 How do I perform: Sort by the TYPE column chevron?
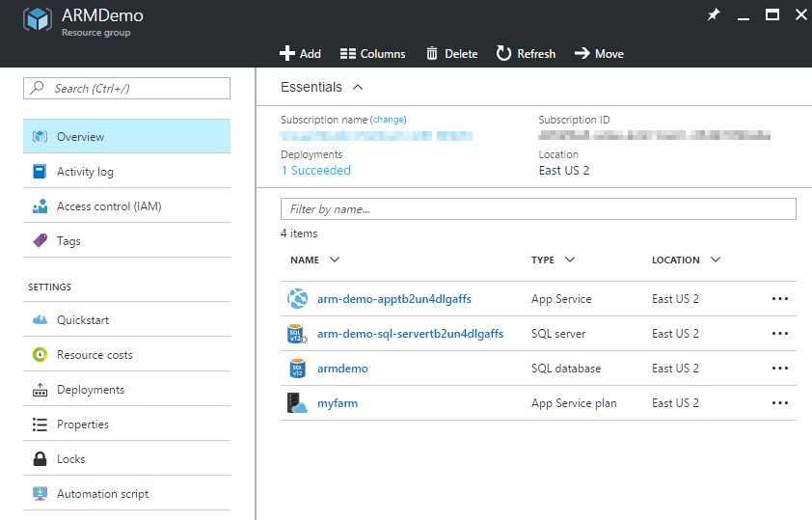570,260
